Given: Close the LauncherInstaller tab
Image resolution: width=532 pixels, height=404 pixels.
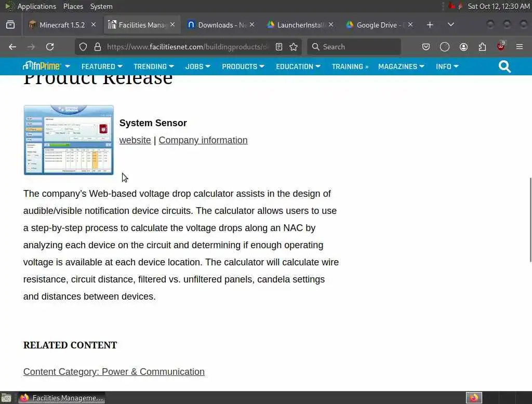Looking at the screenshot, I should pyautogui.click(x=331, y=25).
